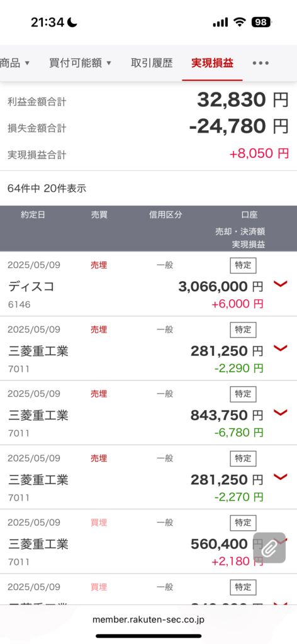Screen dimensions: 297x644
Task: Open the ディスコ stock name entry
Action: [31, 287]
